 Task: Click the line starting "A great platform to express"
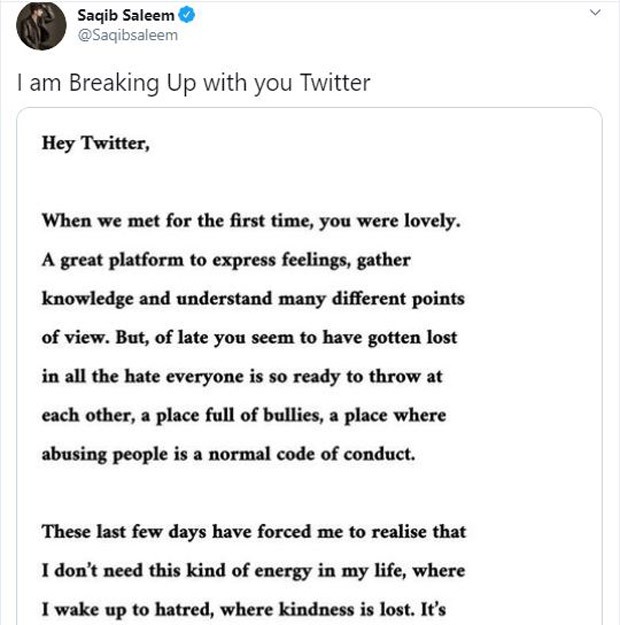pyautogui.click(x=226, y=260)
